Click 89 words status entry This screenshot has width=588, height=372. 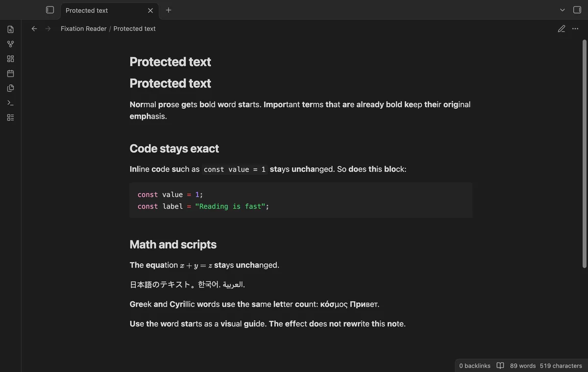(x=523, y=366)
